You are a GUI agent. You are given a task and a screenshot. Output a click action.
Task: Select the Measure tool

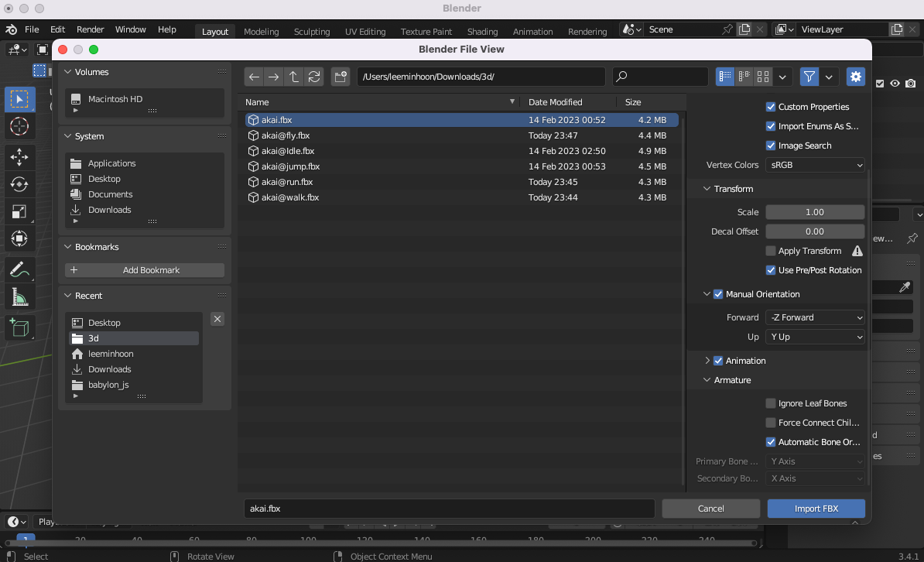[19, 296]
